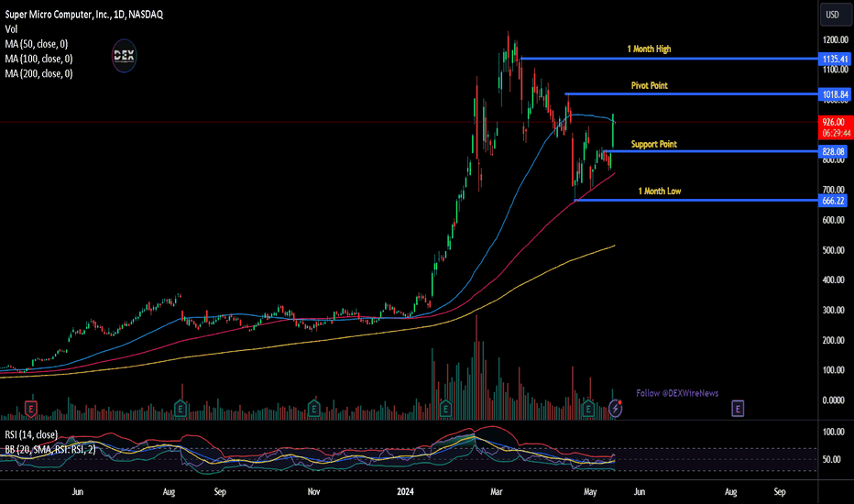Click the 1 Month Low annotation text
The height and width of the screenshot is (504, 854).
pyautogui.click(x=660, y=191)
